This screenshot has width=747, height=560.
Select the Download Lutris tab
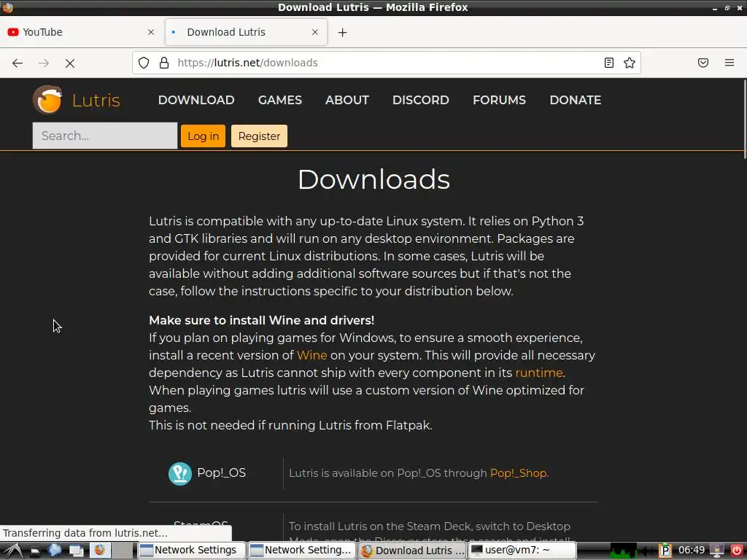pos(247,32)
